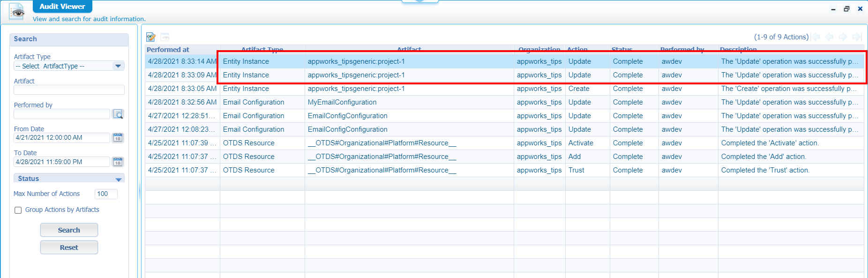
Task: Click the Artifact text input field
Action: click(x=69, y=90)
